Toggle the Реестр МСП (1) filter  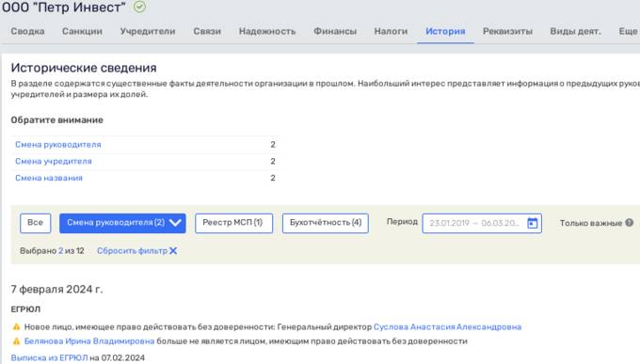[x=233, y=223]
